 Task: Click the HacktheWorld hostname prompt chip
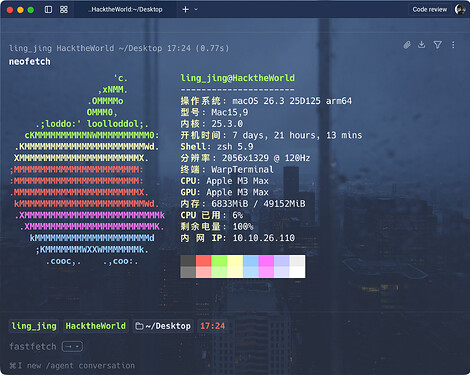(x=96, y=326)
